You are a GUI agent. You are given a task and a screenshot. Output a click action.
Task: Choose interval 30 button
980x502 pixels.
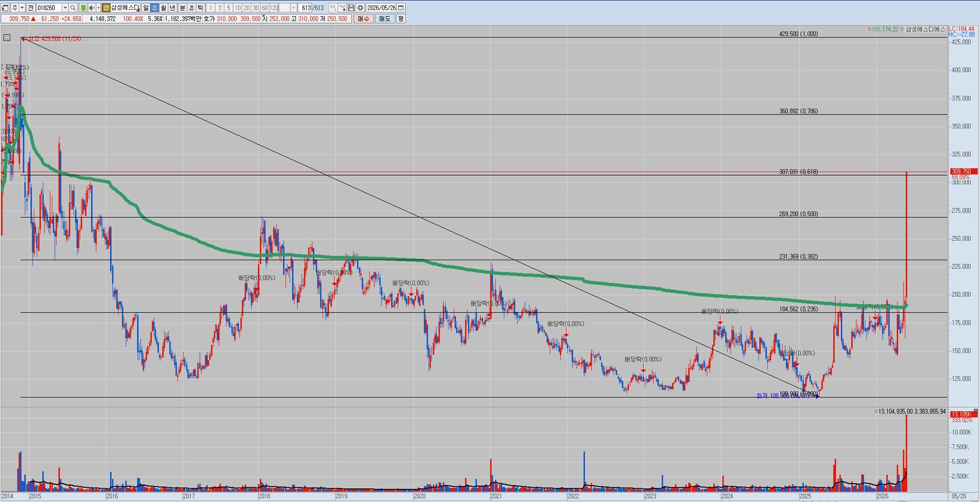click(256, 8)
